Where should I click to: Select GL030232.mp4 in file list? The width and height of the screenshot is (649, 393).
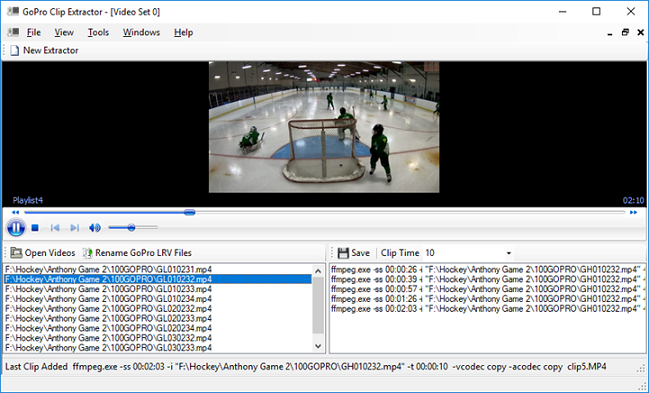point(158,338)
